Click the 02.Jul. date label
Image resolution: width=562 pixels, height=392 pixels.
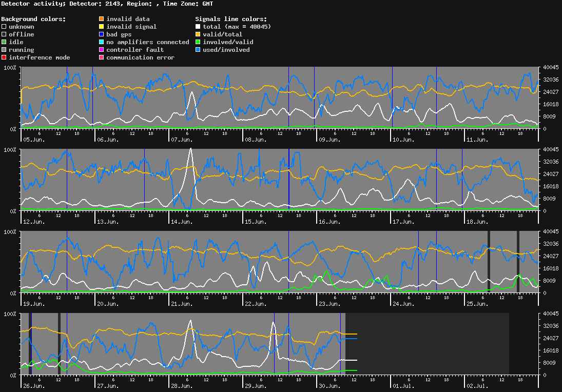point(477,386)
